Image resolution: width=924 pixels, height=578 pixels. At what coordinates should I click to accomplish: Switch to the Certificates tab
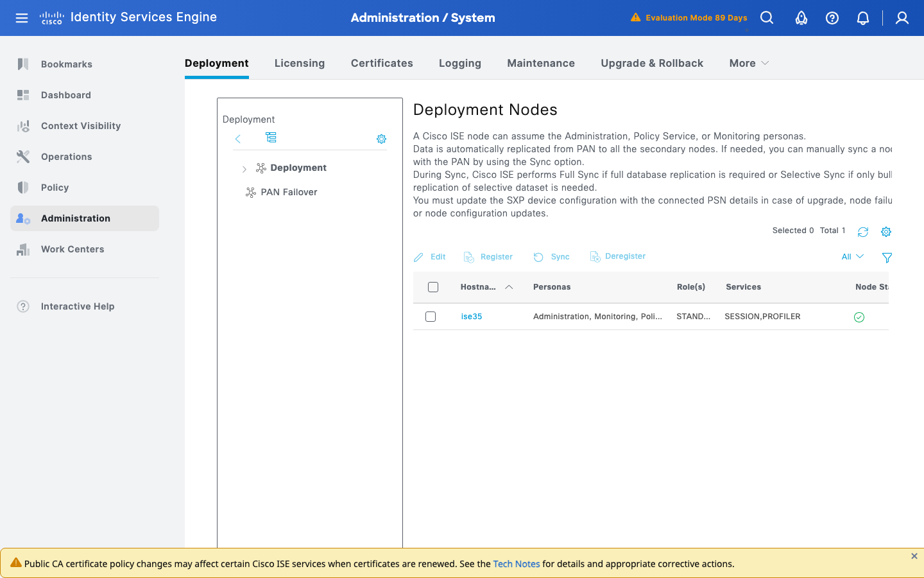(x=382, y=63)
